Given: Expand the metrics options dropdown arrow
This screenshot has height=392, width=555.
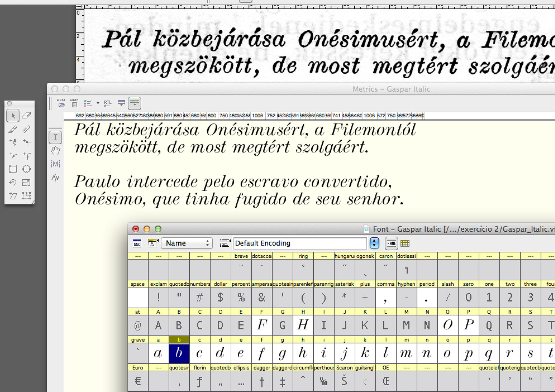Looking at the screenshot, I should (98, 103).
